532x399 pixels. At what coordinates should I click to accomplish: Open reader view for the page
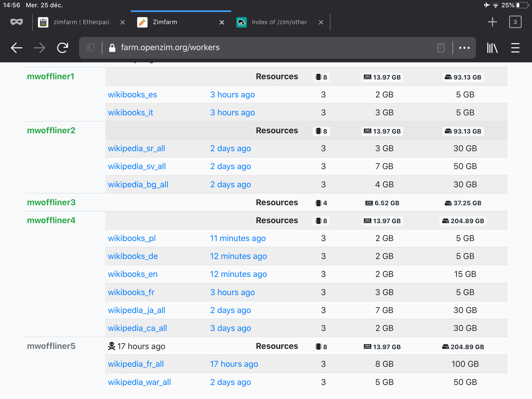tap(441, 48)
